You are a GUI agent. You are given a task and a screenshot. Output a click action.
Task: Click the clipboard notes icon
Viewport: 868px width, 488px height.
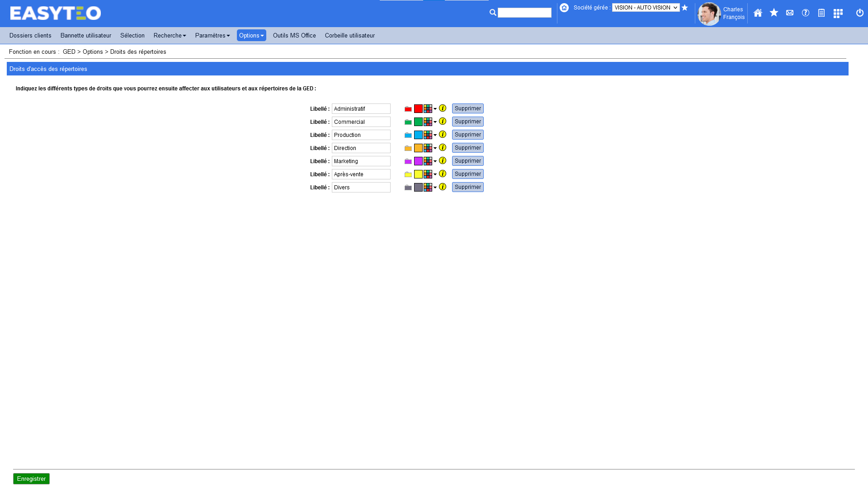821,13
